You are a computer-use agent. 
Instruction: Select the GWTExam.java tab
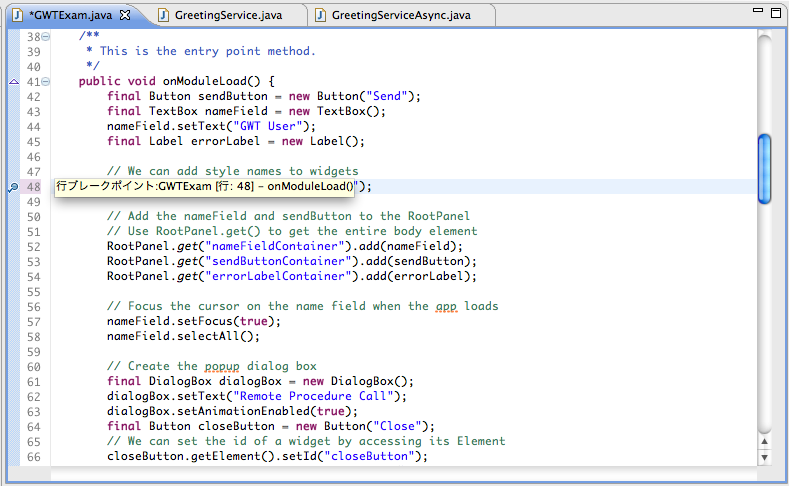[70, 15]
